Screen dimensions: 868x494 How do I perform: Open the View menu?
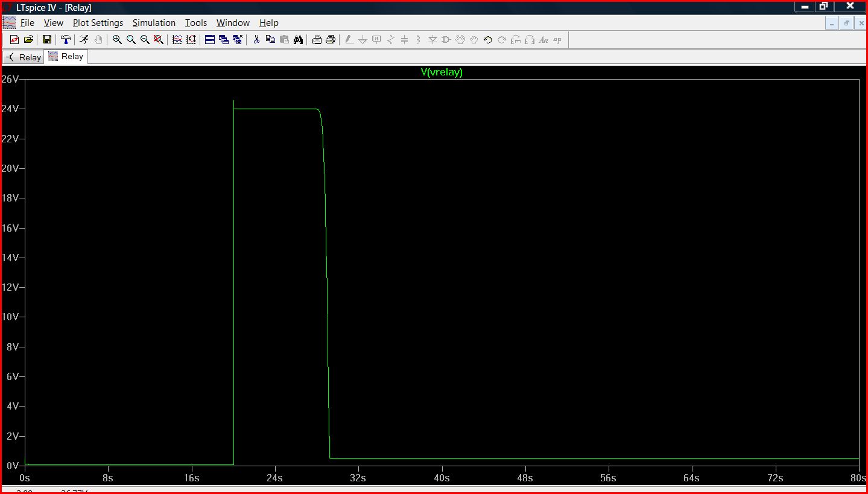click(x=53, y=23)
